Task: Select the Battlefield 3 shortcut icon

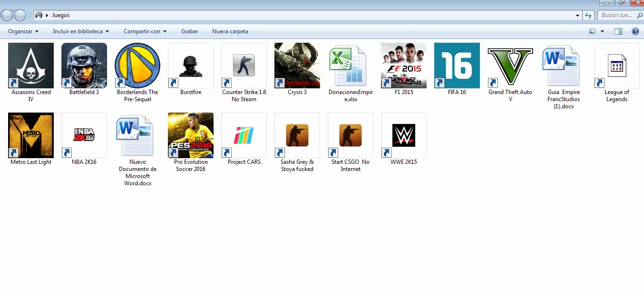Action: click(x=84, y=66)
